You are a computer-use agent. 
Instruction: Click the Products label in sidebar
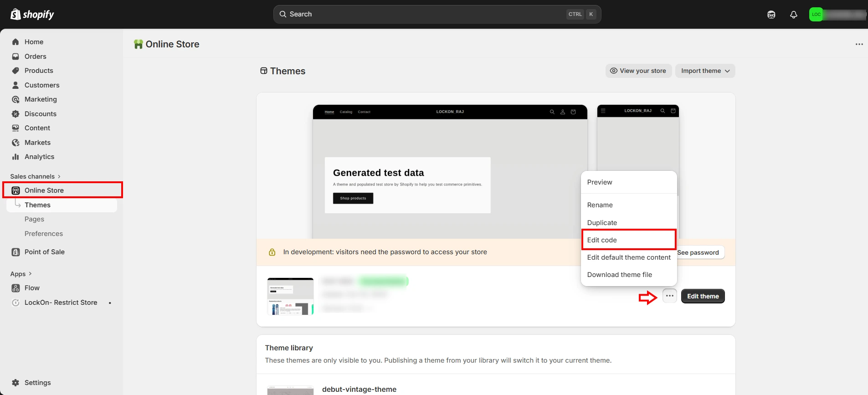coord(39,71)
